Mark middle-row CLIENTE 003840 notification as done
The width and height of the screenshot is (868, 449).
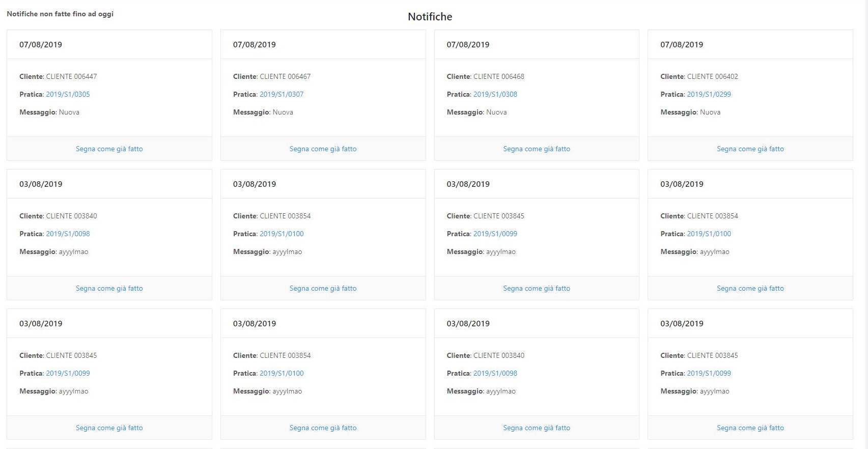(x=109, y=288)
